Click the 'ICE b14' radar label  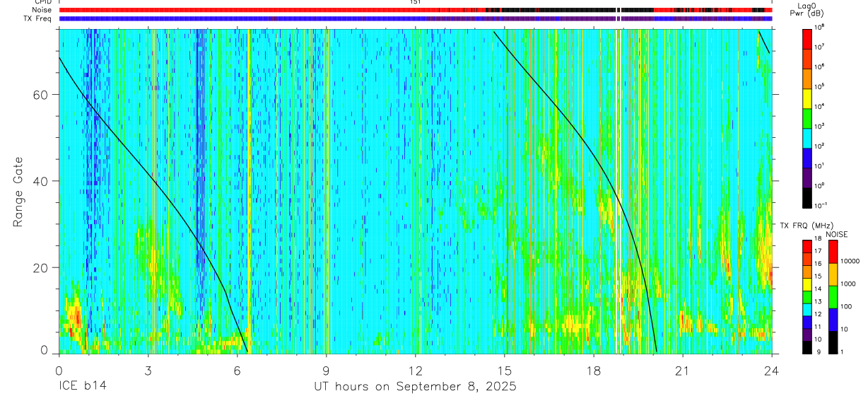(81, 387)
